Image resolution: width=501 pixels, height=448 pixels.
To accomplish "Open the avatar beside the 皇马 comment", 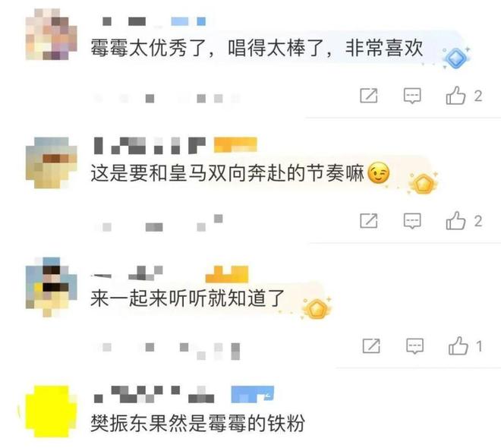I will 51,162.
